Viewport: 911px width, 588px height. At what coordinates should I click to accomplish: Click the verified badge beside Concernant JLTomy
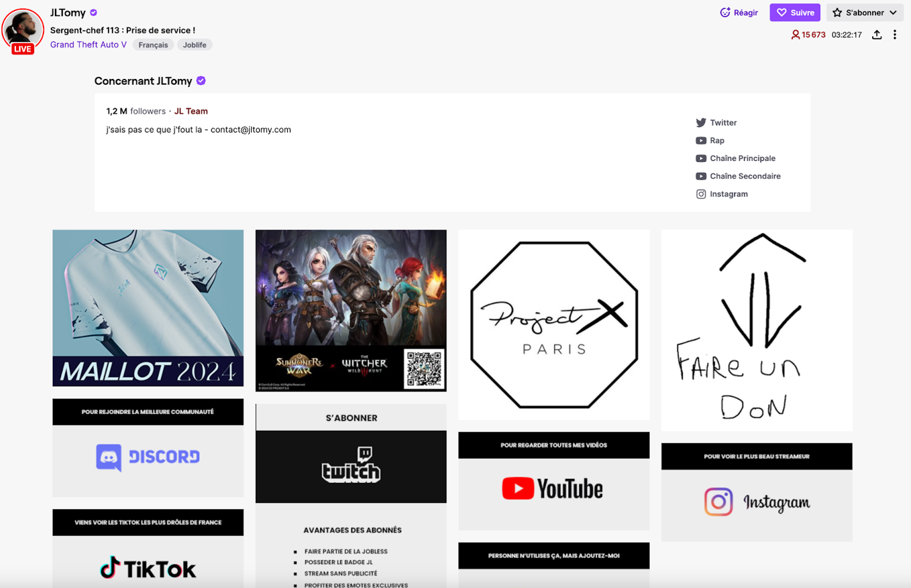201,81
